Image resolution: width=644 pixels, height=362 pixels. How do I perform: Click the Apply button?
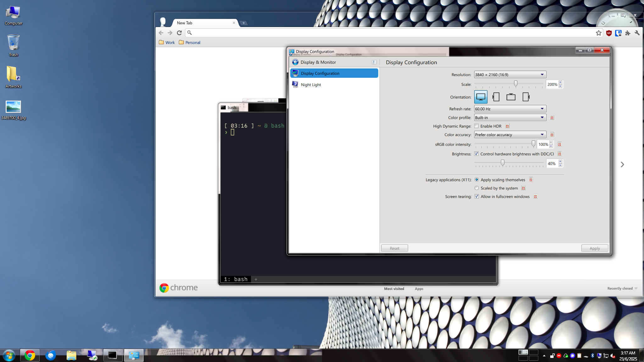point(594,248)
